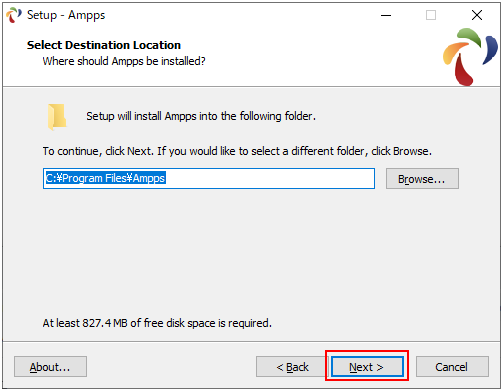Click an empty area of the title bar
This screenshot has width=504, height=392.
[x=240, y=15]
